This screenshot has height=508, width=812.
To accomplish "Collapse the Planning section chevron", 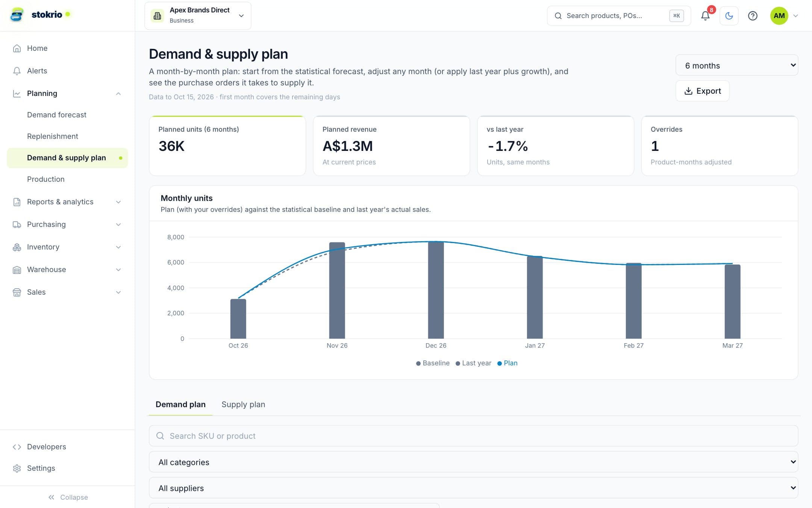I will (x=118, y=93).
